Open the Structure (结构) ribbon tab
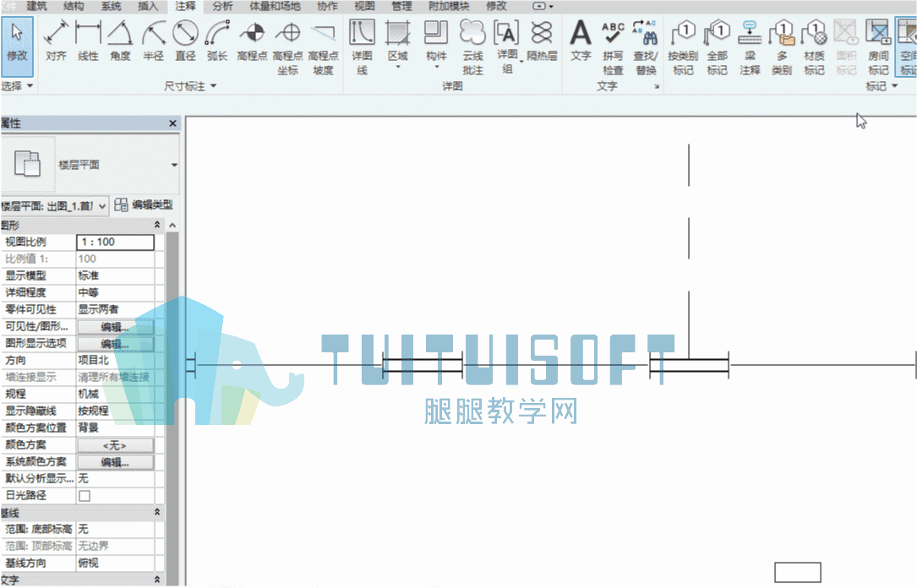This screenshot has height=588, width=917. point(74,7)
